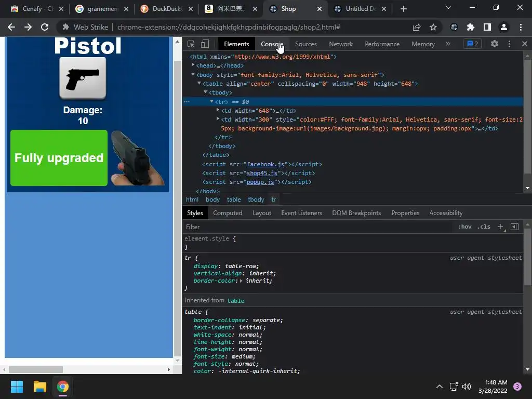Open File Explorer from the taskbar

pos(39,387)
